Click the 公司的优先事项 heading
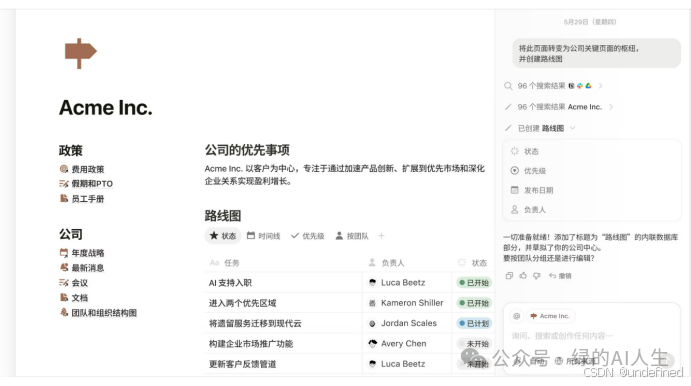 [x=247, y=150]
